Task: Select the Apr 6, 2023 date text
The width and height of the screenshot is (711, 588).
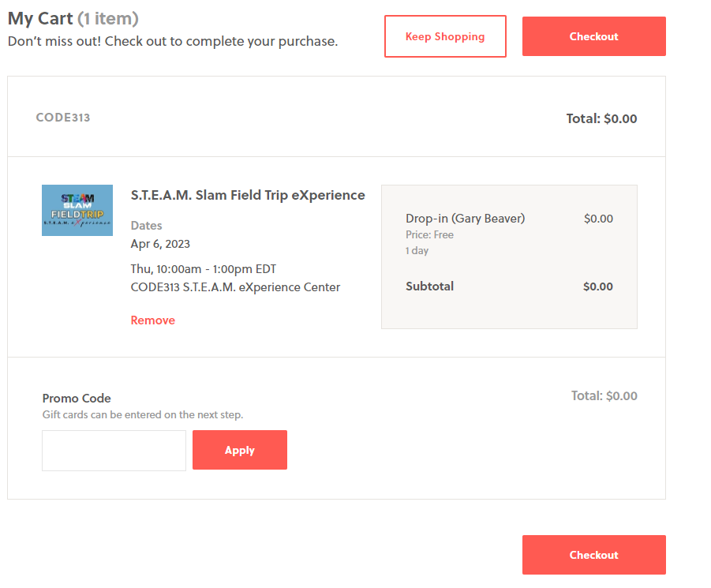Action: (x=160, y=244)
